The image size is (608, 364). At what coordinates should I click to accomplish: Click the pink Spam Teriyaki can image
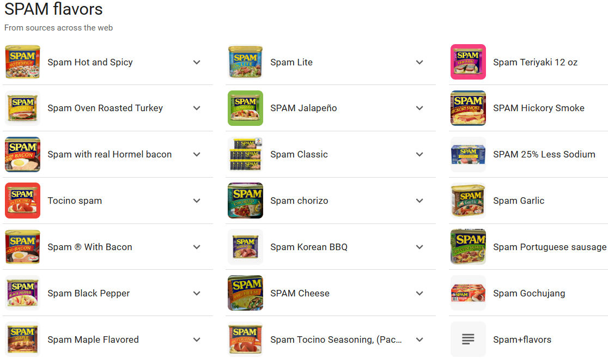[x=468, y=62]
